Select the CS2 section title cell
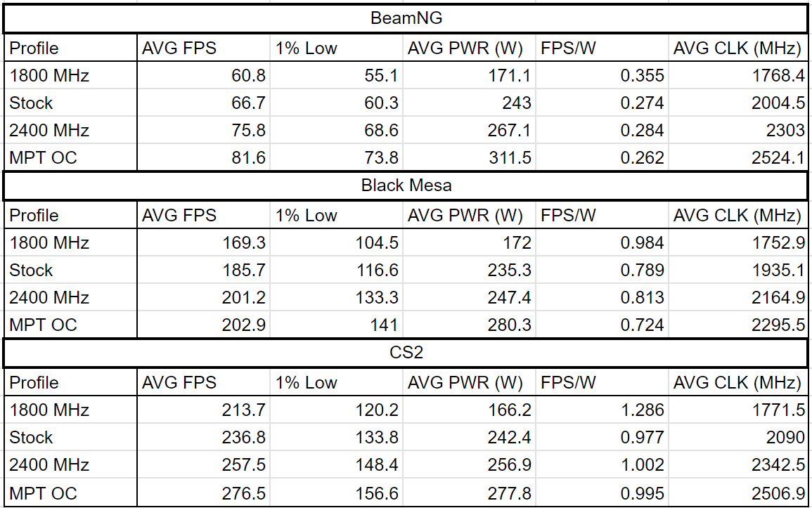 pos(406,353)
